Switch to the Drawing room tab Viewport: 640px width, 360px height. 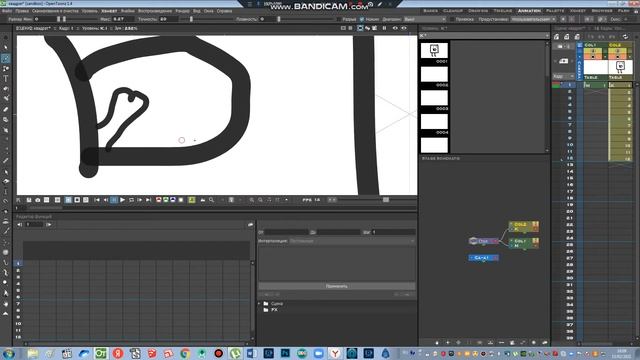pyautogui.click(x=478, y=11)
